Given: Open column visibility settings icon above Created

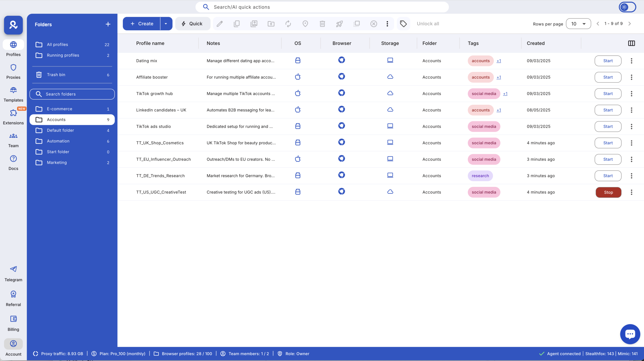Looking at the screenshot, I should 631,43.
